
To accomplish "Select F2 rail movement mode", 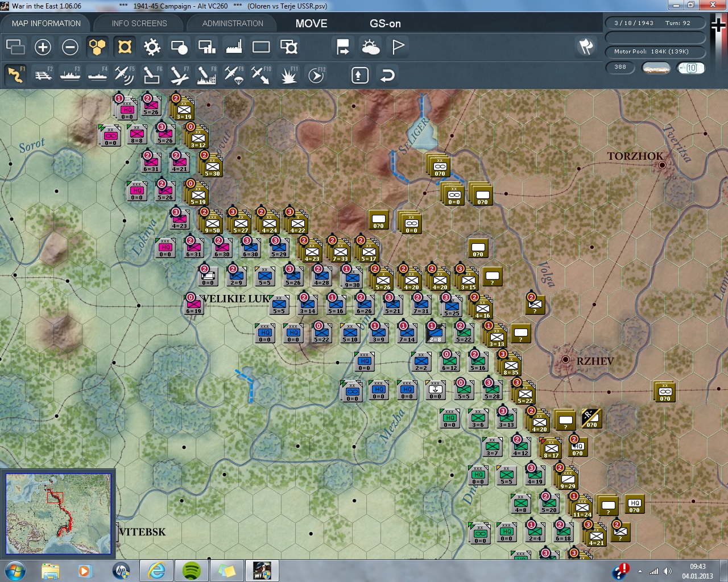I will pyautogui.click(x=43, y=75).
